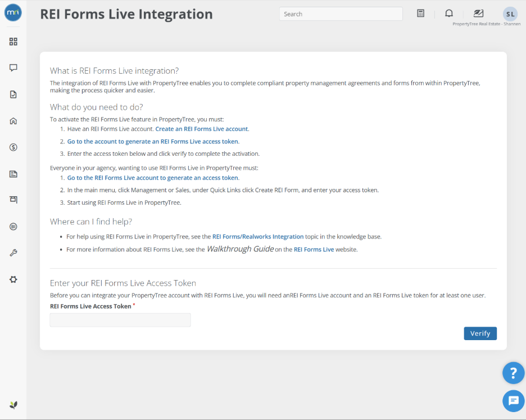Click the PropertyTree Real Estate agency icon
Viewport: 526px width, 420px height.
point(478,13)
